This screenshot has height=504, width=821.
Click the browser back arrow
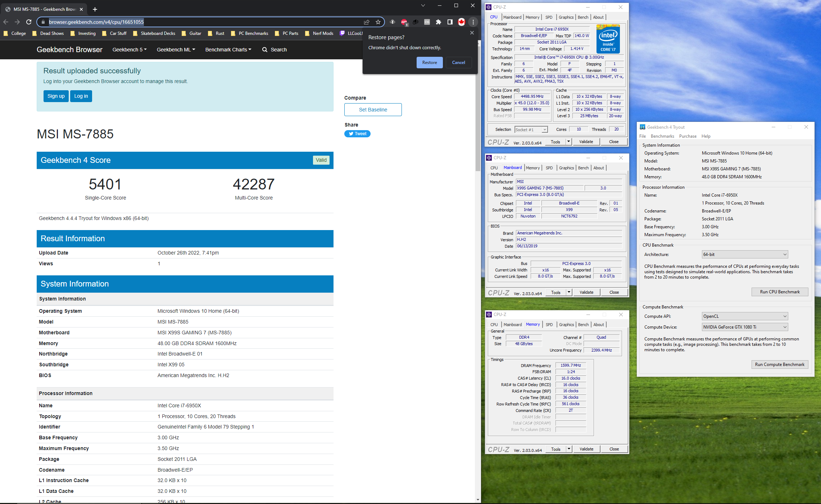tap(6, 22)
